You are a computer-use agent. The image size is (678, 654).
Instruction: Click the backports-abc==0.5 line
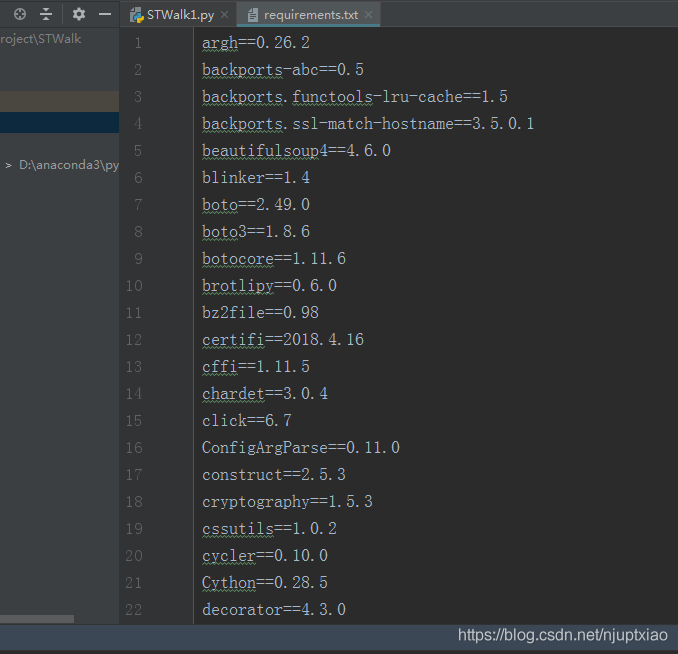(x=283, y=70)
